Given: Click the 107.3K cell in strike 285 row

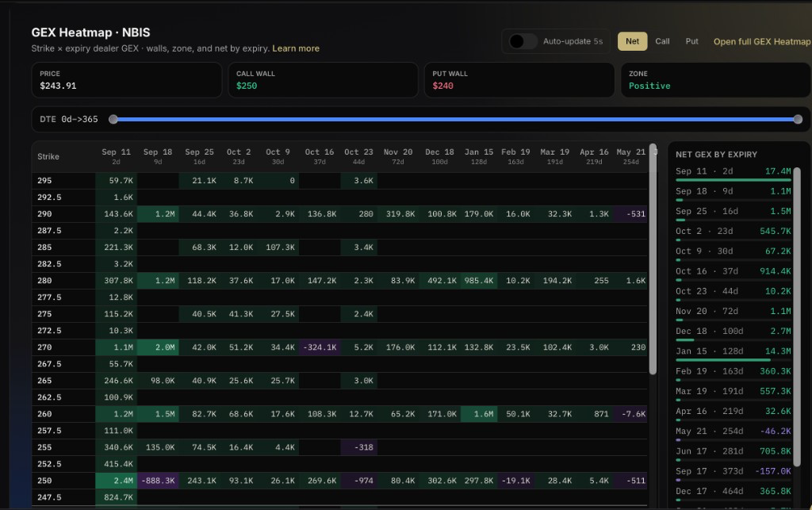Looking at the screenshot, I should pyautogui.click(x=280, y=247).
